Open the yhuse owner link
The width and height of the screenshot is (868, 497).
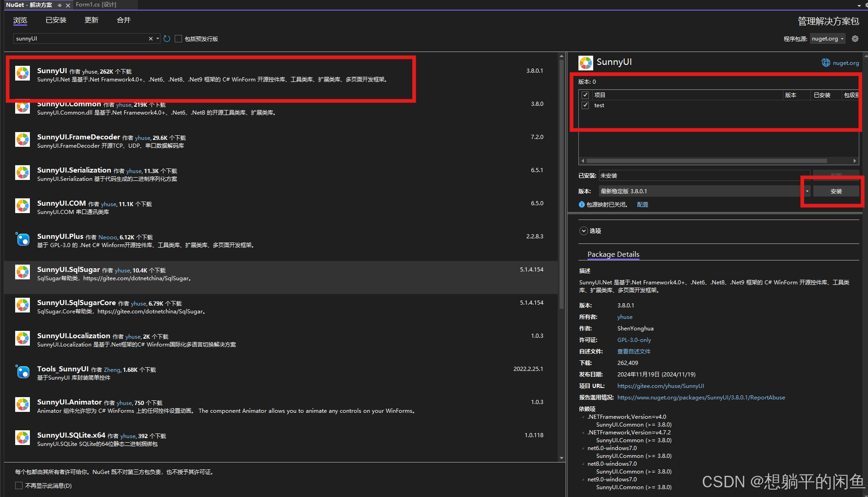[x=625, y=317]
